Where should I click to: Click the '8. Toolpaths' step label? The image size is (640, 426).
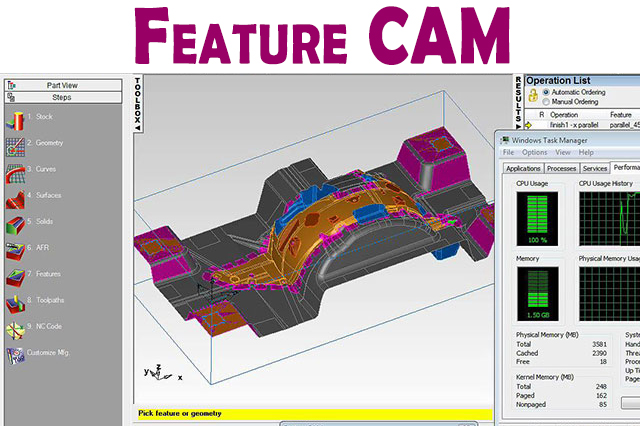point(46,300)
